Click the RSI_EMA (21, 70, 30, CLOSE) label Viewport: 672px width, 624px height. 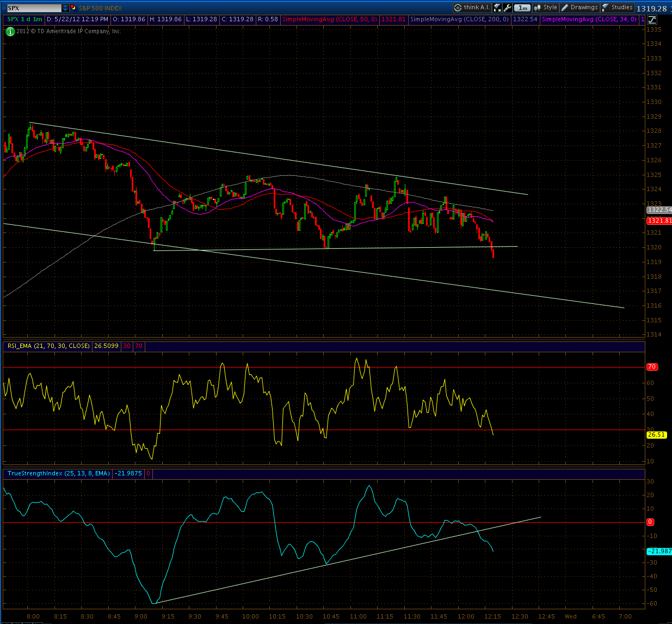(48, 346)
